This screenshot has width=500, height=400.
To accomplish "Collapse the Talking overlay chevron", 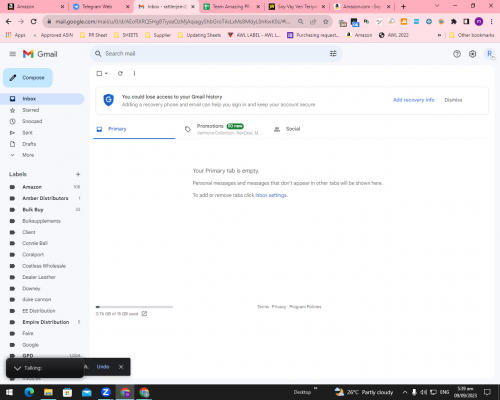I will pos(17,368).
